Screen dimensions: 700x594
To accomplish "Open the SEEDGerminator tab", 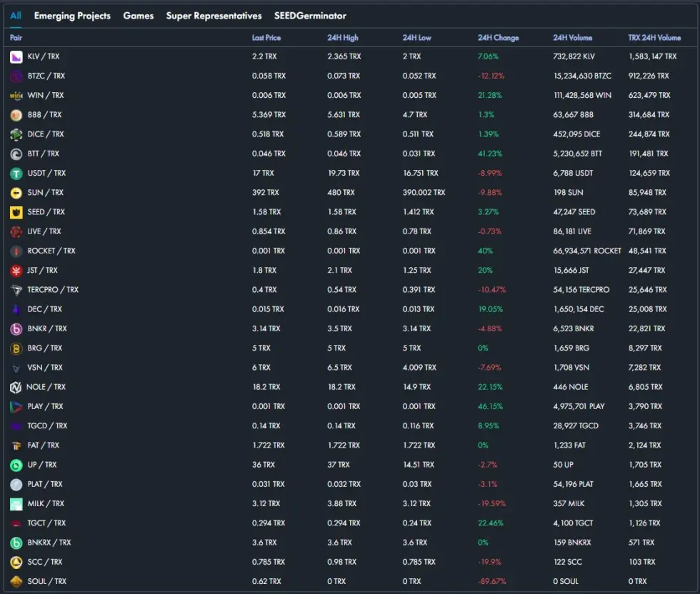I will (310, 16).
